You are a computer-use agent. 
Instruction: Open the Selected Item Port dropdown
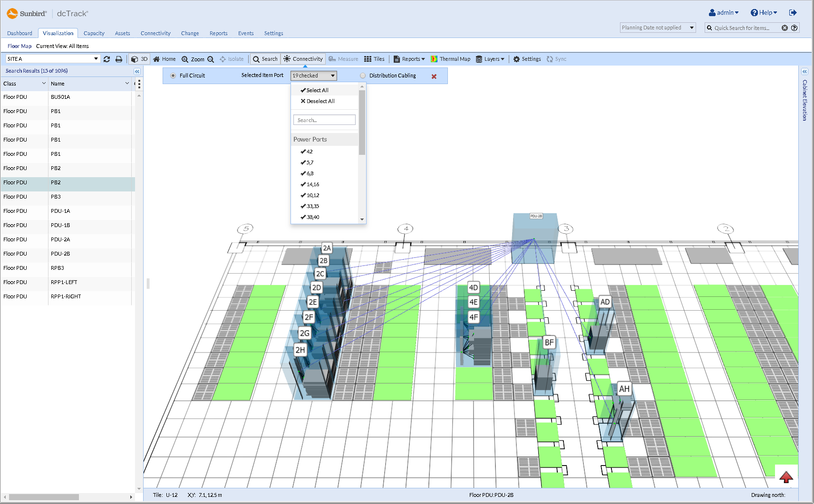(x=313, y=75)
